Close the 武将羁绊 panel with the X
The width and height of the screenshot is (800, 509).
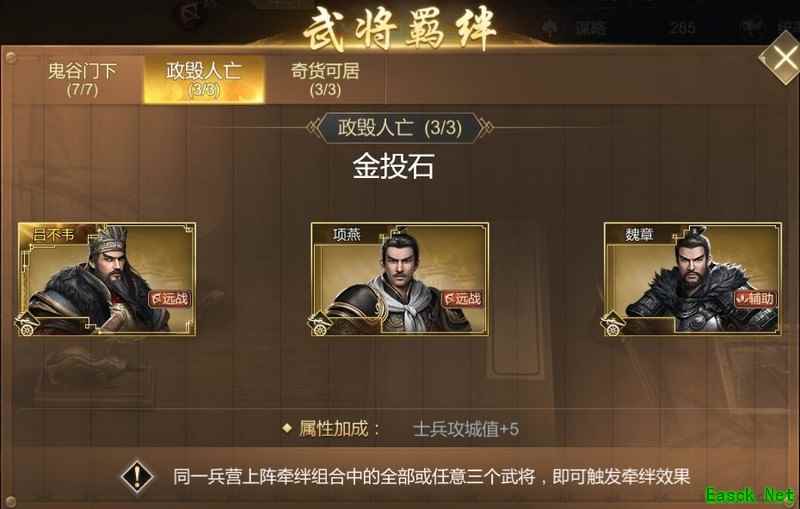tap(780, 59)
